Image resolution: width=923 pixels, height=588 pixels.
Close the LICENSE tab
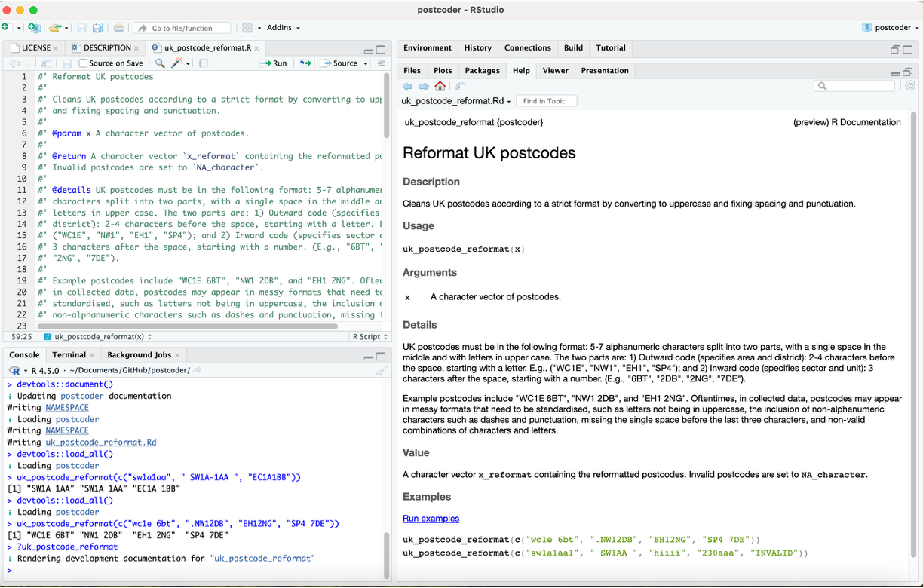click(56, 48)
